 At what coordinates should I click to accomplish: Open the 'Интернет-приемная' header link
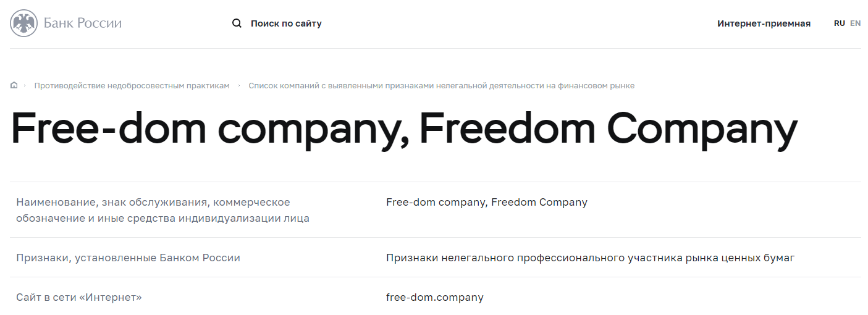coord(764,23)
